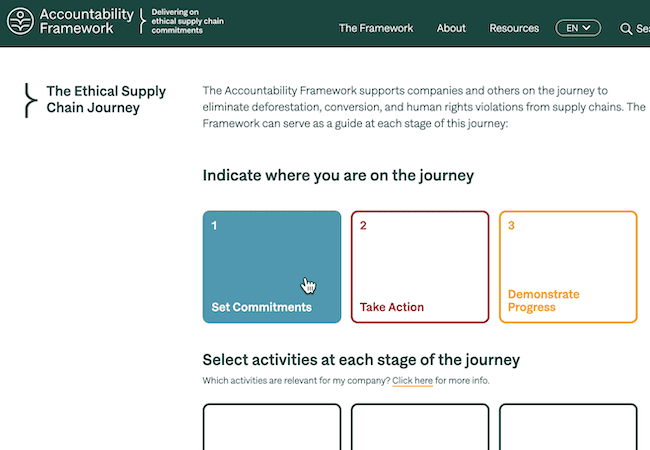Click the third empty activity card
Screen dimensions: 650x450
tap(568, 427)
